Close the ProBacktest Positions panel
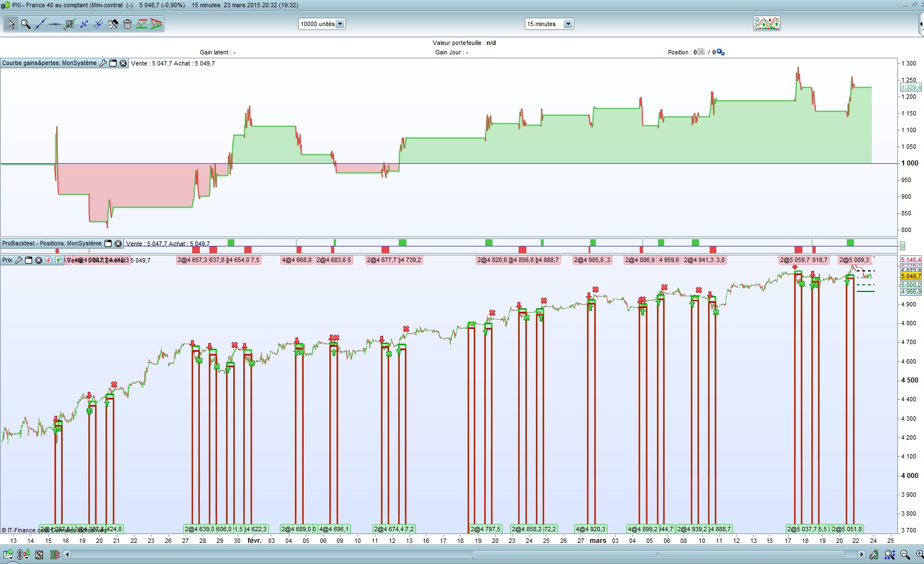This screenshot has width=924, height=564. pos(118,244)
